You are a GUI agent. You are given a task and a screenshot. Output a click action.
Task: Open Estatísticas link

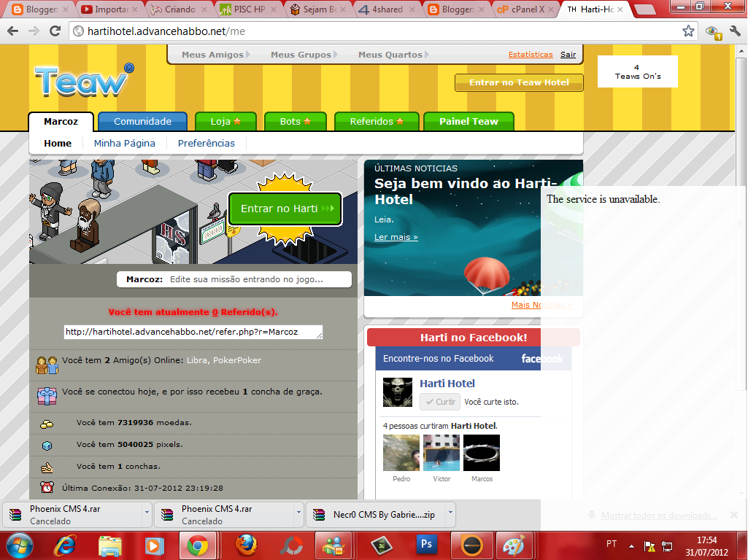[x=531, y=55]
